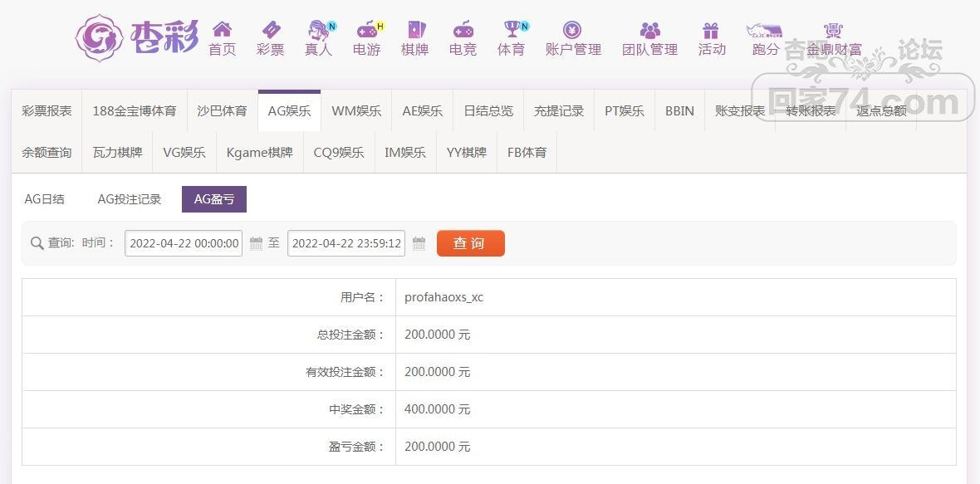
Task: Switch to the WM娱乐 tab
Action: 356,110
